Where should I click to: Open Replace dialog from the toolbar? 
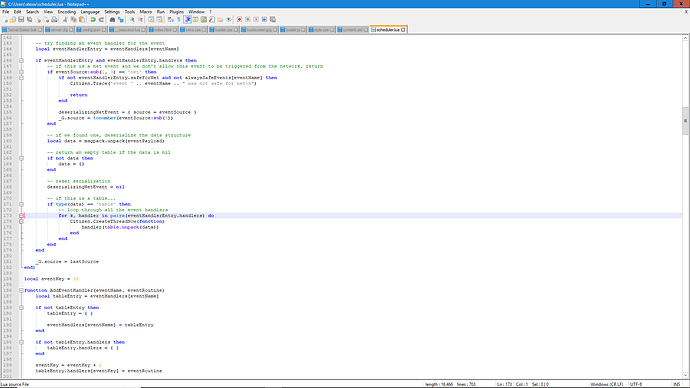121,19
